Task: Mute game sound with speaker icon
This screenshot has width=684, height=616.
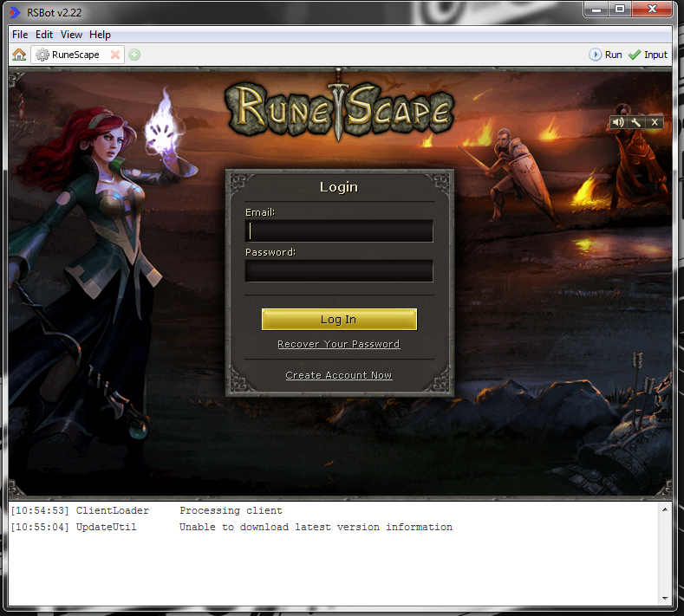Action: point(618,122)
